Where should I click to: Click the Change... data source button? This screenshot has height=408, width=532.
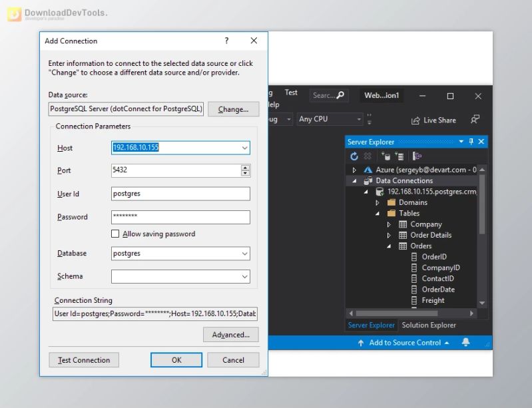234,109
